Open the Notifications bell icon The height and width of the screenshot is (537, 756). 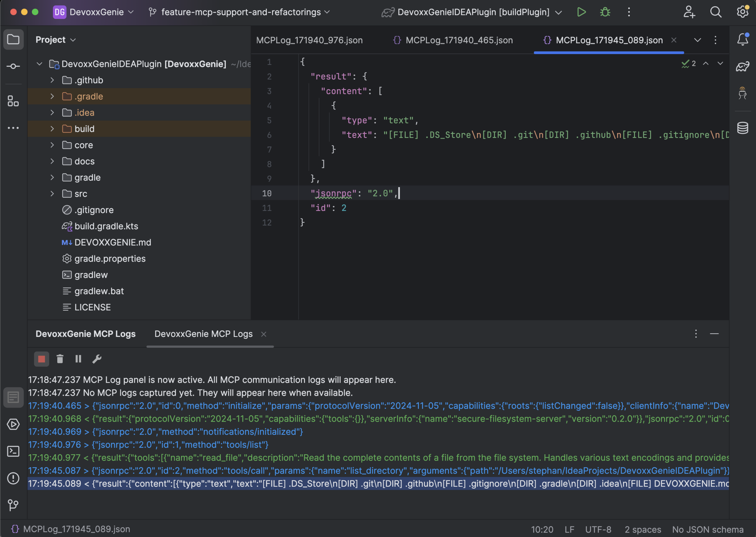742,40
